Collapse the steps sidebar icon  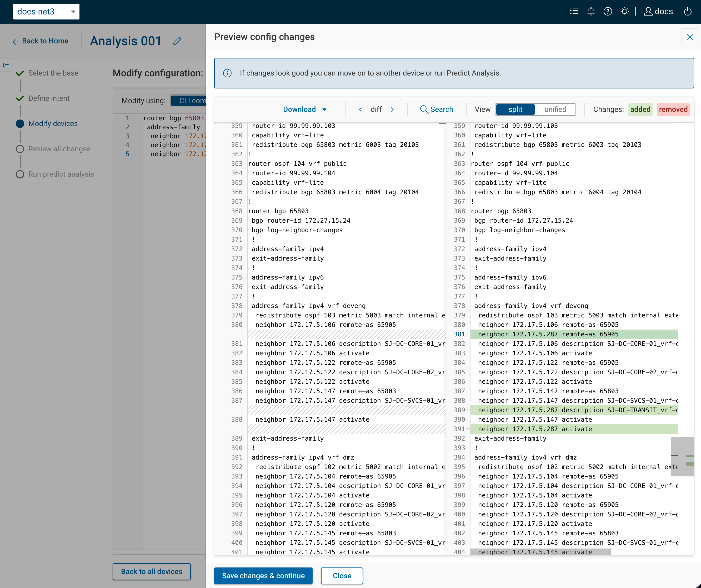click(6, 66)
